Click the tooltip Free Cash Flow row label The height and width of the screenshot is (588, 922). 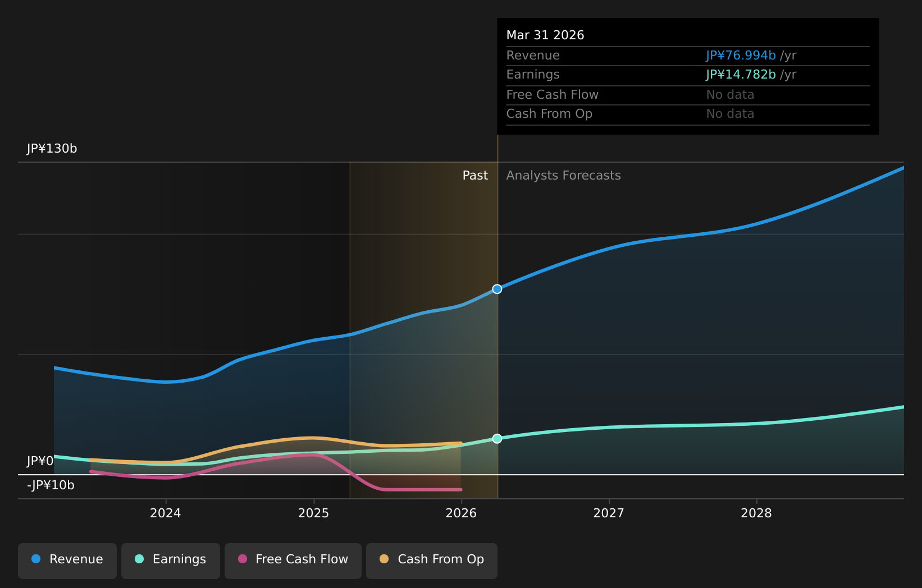coord(552,95)
